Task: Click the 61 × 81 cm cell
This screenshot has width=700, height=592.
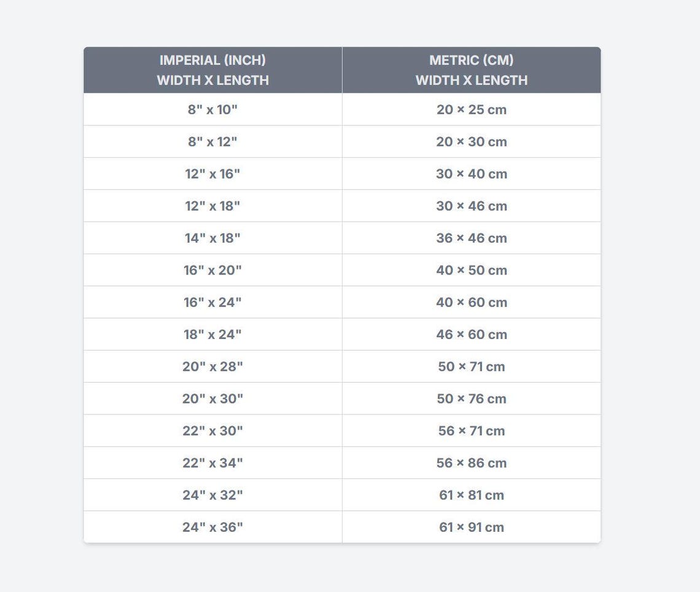Action: tap(472, 495)
